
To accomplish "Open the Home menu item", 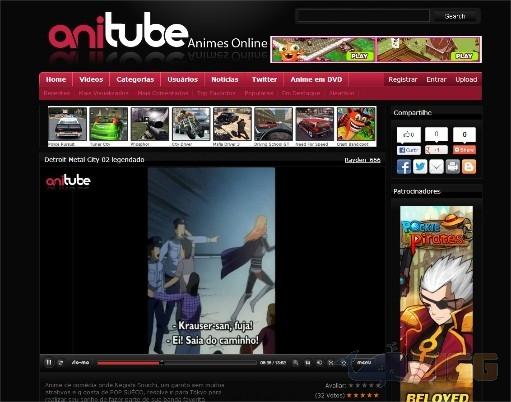I will (x=56, y=80).
